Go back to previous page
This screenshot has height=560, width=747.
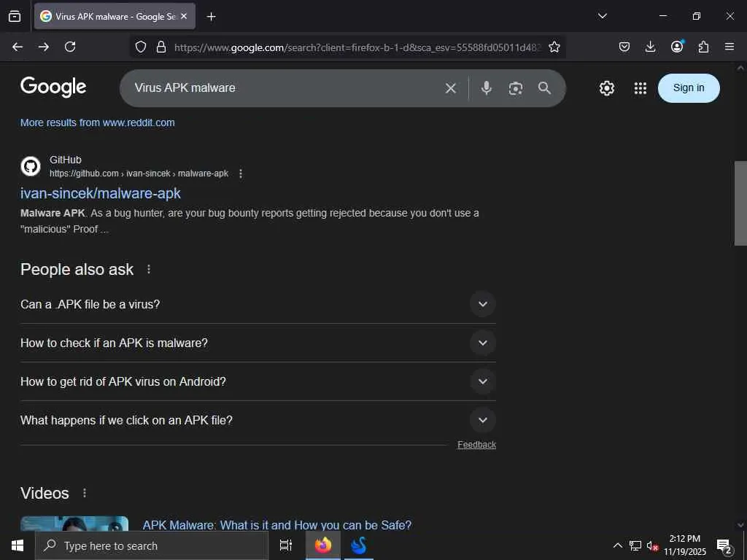tap(18, 47)
